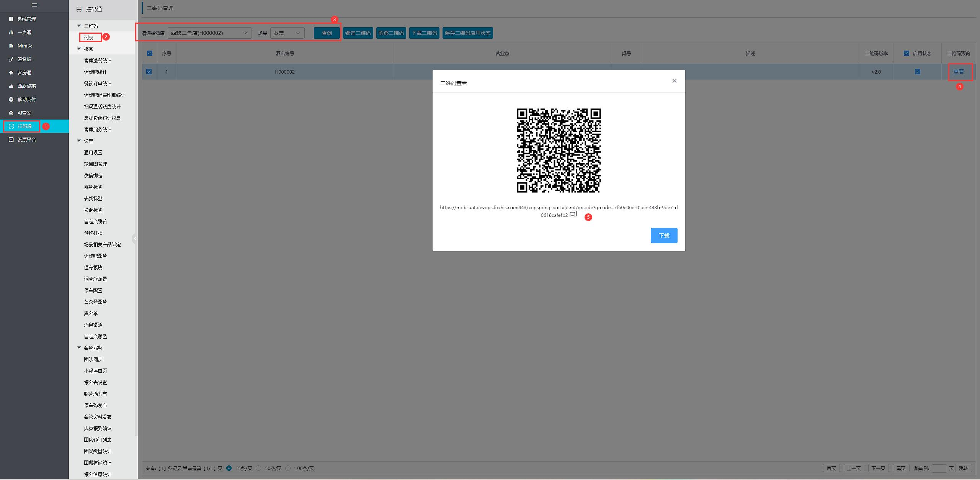Click the AI管家 lock icon
The width and height of the screenshot is (980, 480).
pos(11,113)
